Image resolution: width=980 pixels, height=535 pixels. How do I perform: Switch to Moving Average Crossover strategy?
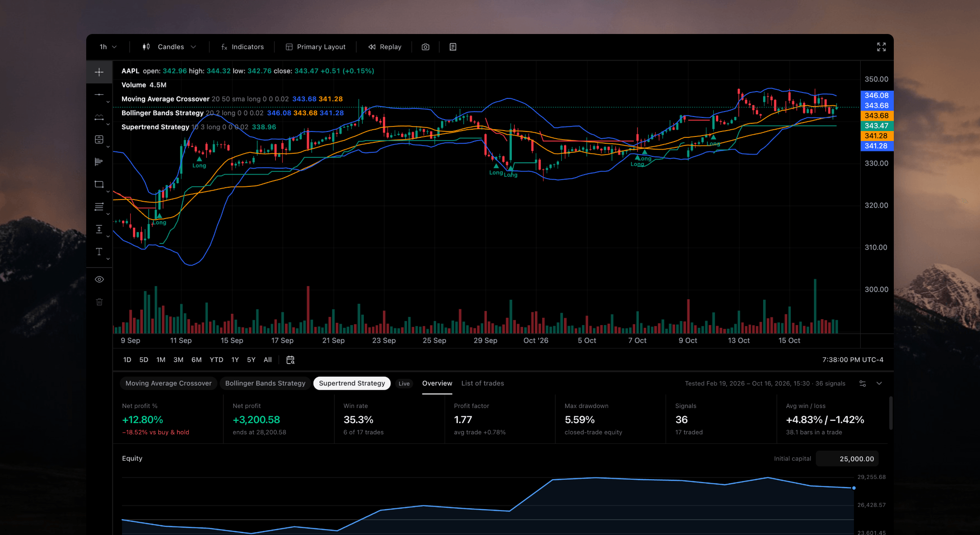pyautogui.click(x=168, y=384)
